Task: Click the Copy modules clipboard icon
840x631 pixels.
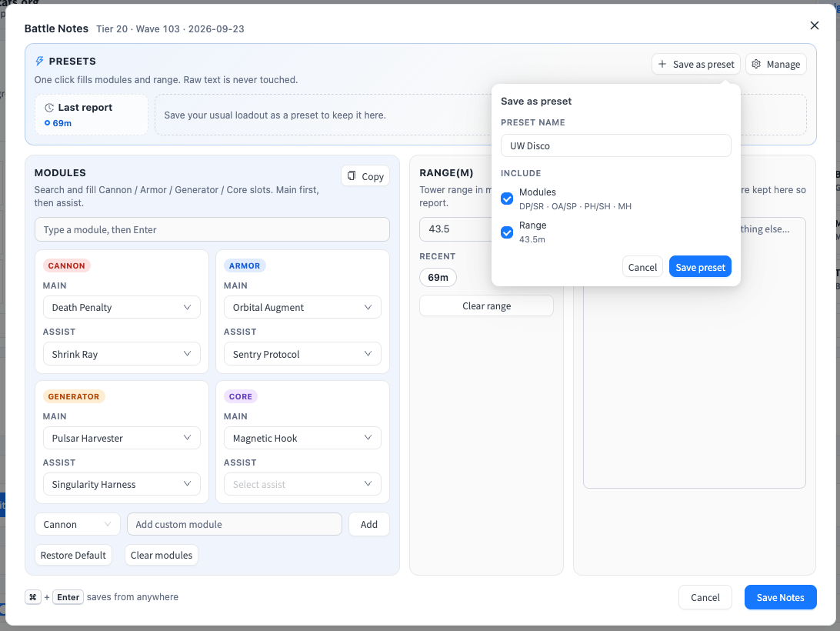Action: pos(352,176)
